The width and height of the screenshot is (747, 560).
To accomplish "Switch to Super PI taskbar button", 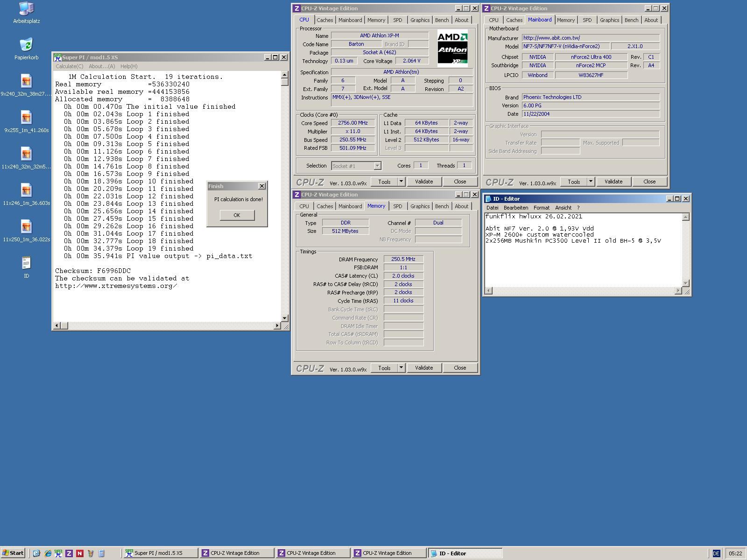I will (x=160, y=553).
